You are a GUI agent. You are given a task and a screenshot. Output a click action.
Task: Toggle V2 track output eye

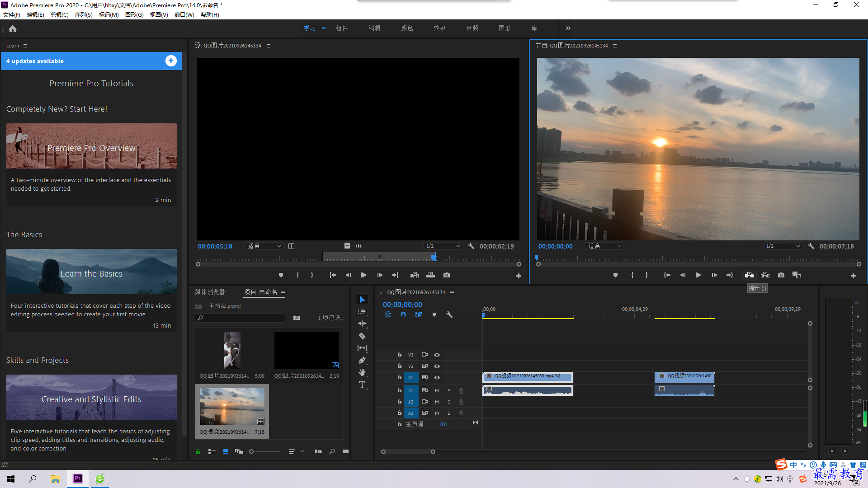[437, 366]
